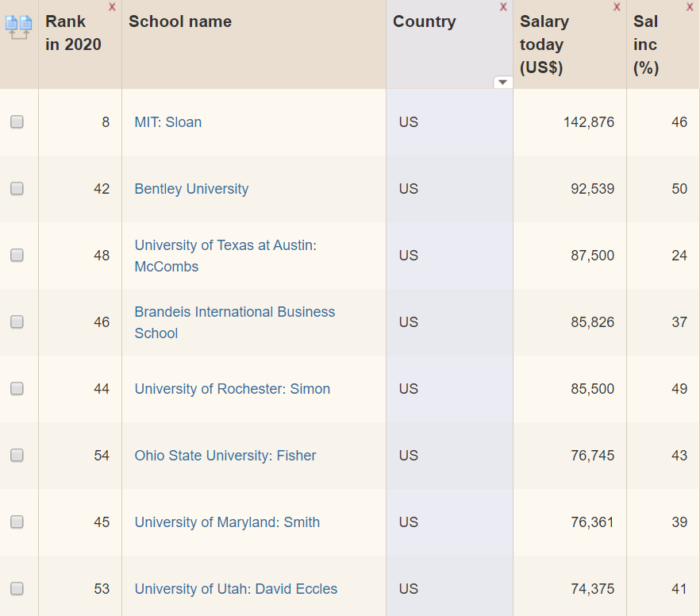Remove the Rank in 2020 column
Screen dimensions: 700x616
coord(112,6)
